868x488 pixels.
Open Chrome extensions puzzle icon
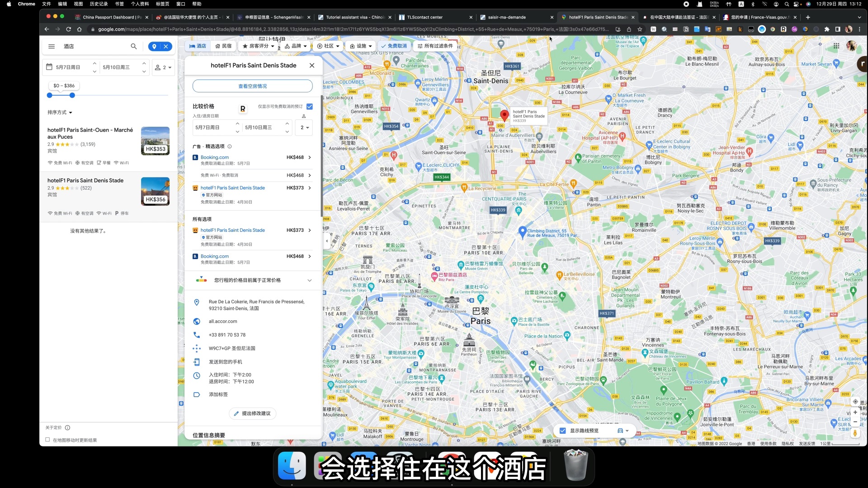tap(827, 29)
